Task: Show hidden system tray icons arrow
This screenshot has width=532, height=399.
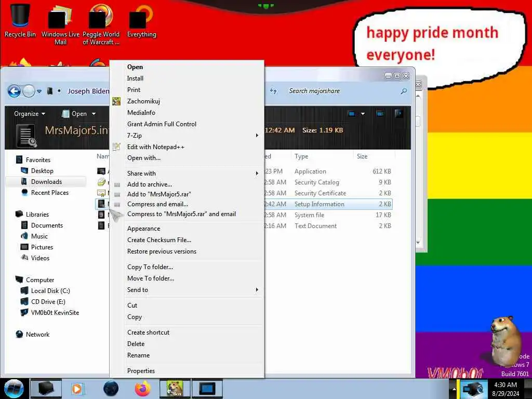Action: coord(454,389)
